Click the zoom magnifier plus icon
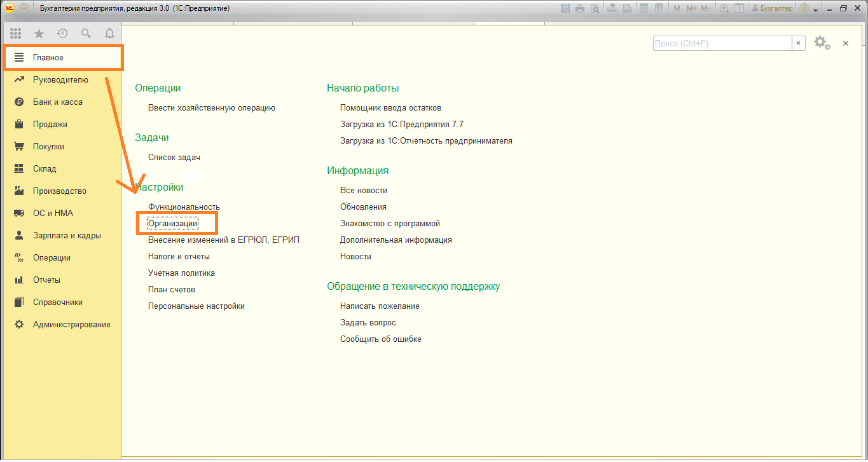Viewport: 868px width, 462px height. (724, 8)
